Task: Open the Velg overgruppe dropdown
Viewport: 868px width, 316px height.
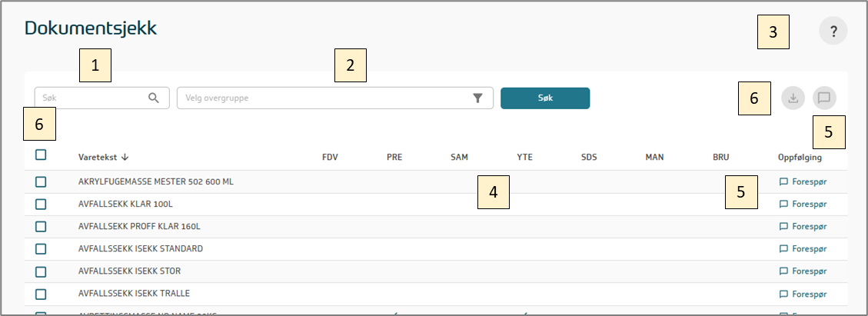Action: tap(323, 98)
